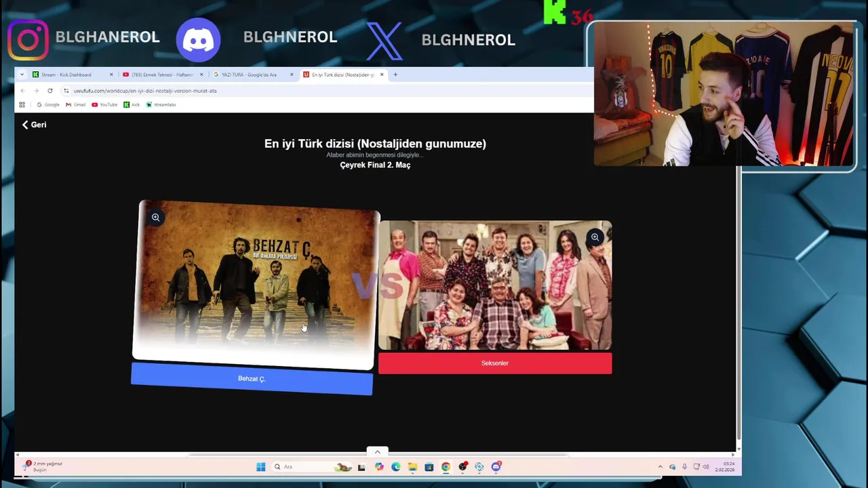
Task: Open Microsoft Store from the taskbar
Action: point(429,466)
